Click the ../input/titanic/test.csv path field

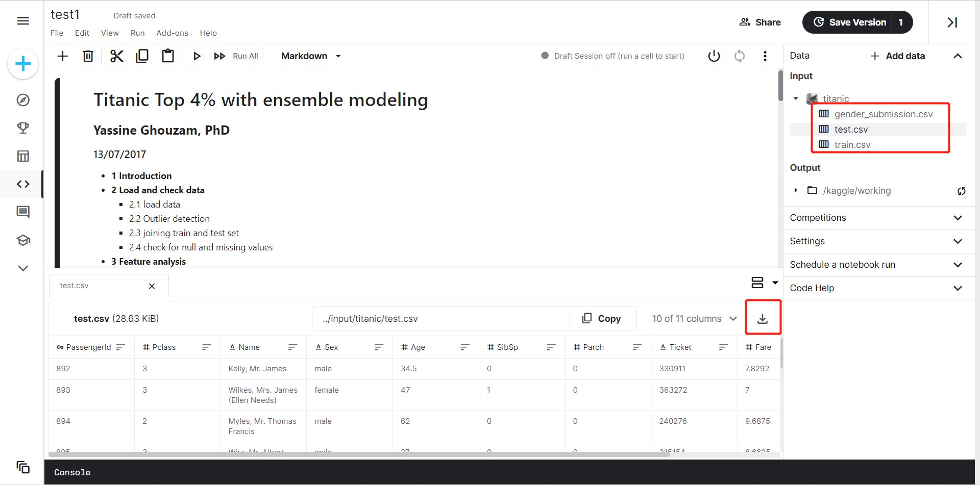tap(442, 319)
